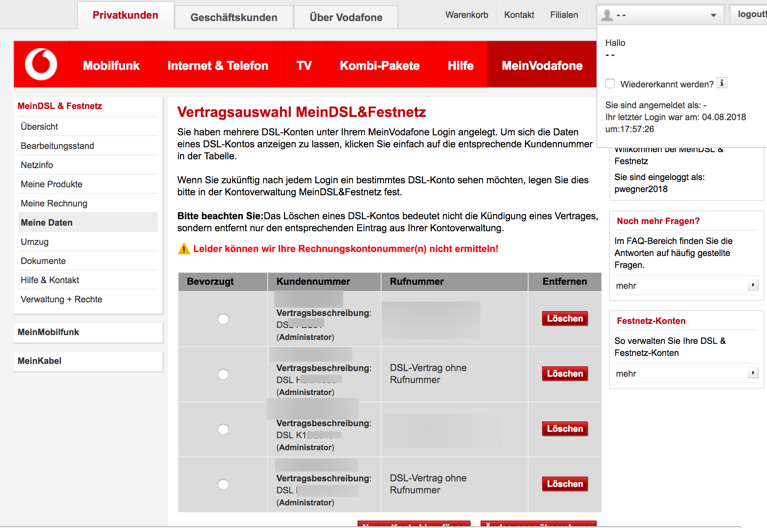Click the yellow warning triangle icon
767x528 pixels.
[x=183, y=249]
